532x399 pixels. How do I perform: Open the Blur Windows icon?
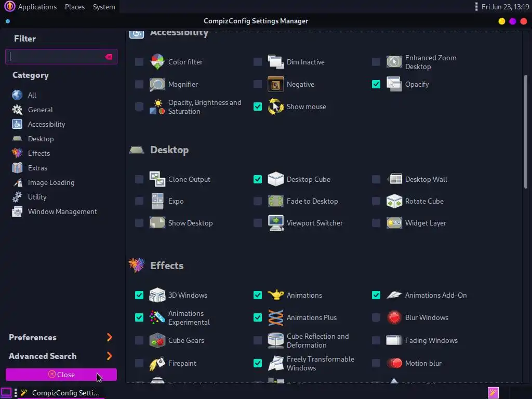[x=394, y=317]
